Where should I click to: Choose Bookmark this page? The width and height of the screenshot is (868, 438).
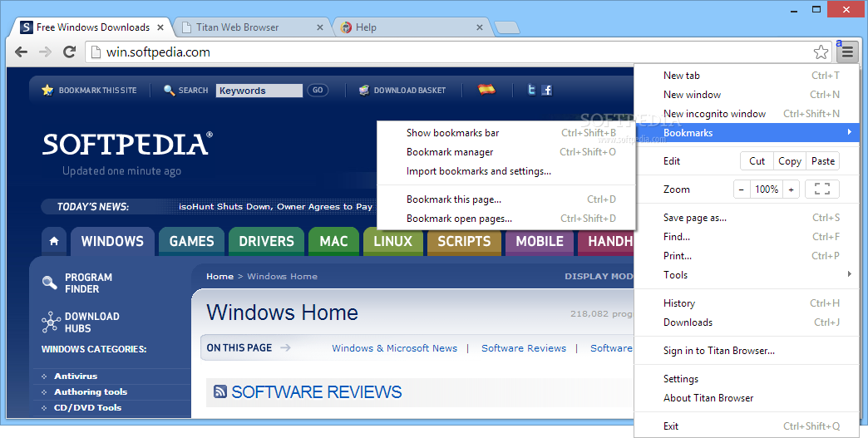pos(506,199)
